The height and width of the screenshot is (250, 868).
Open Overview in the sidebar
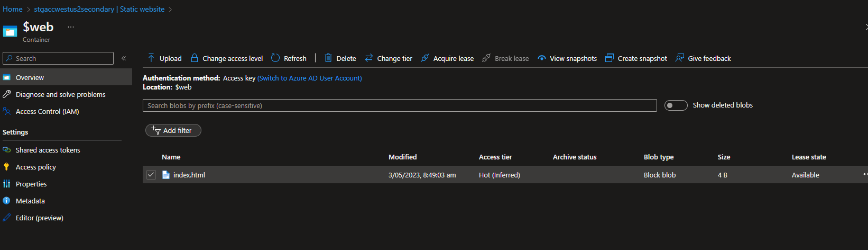[66, 77]
